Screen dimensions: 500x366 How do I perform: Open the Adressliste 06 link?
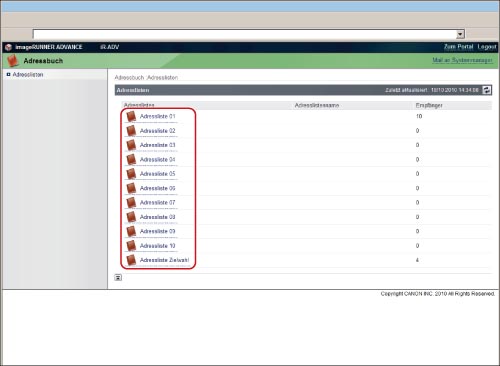click(157, 188)
